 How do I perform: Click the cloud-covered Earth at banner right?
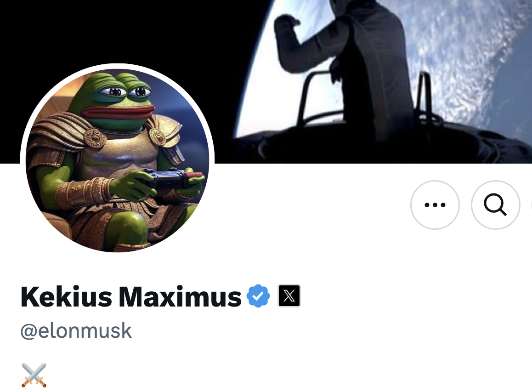[475, 61]
